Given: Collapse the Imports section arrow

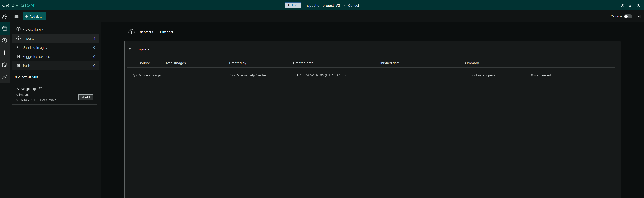Looking at the screenshot, I should pos(130,49).
